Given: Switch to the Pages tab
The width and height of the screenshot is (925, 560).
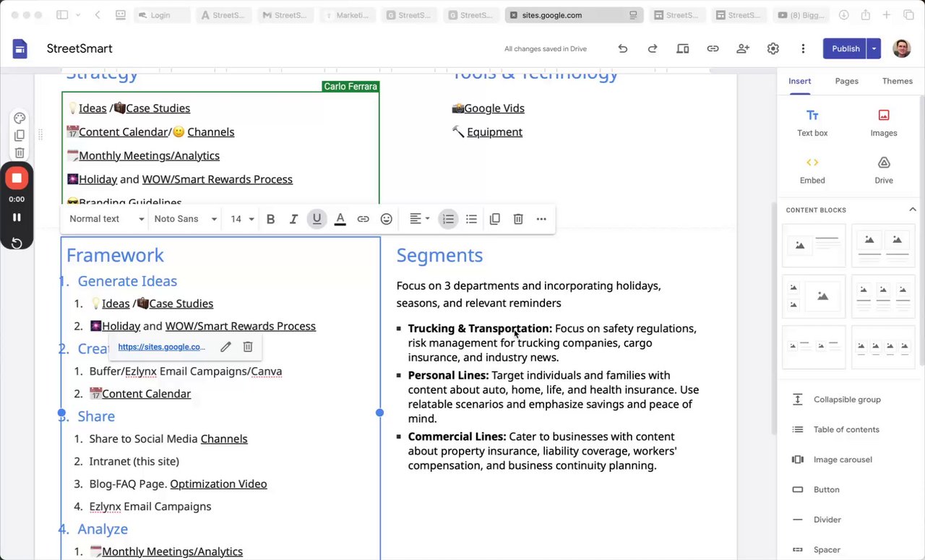Looking at the screenshot, I should click(846, 81).
